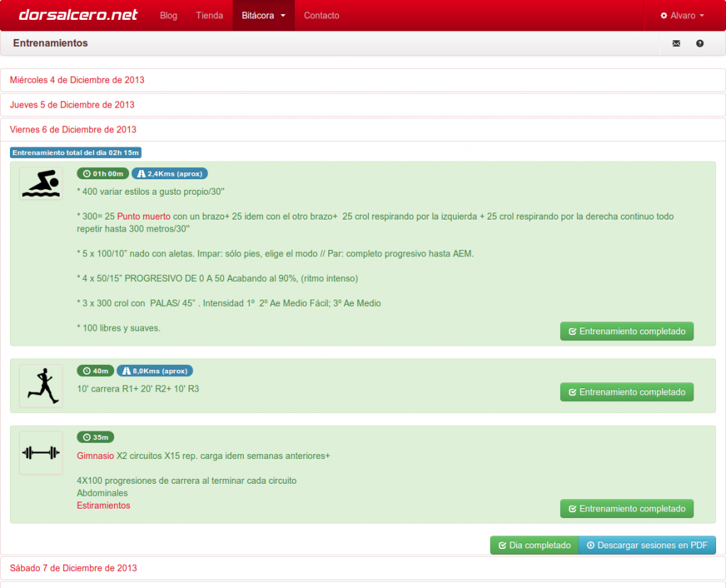Click the dorsalcero.net logo
The image size is (726, 588).
[78, 15]
